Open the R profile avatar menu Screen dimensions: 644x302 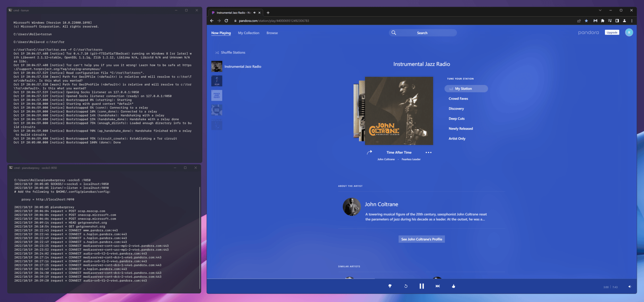629,32
